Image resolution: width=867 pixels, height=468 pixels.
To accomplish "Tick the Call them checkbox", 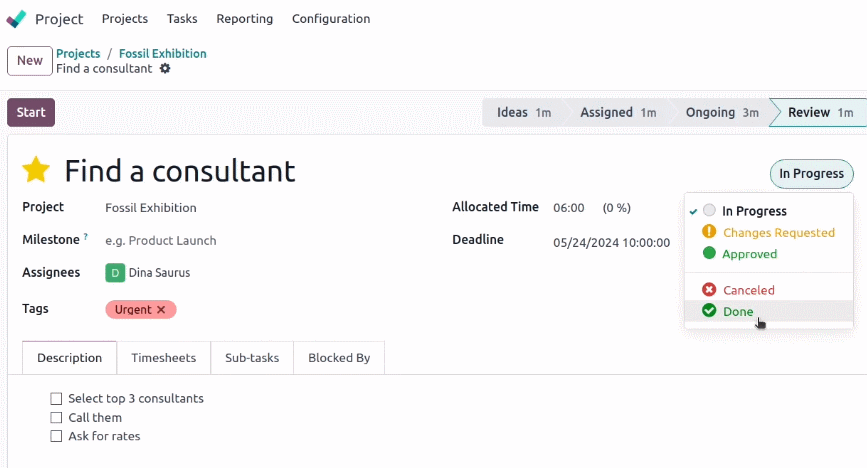I will point(56,418).
